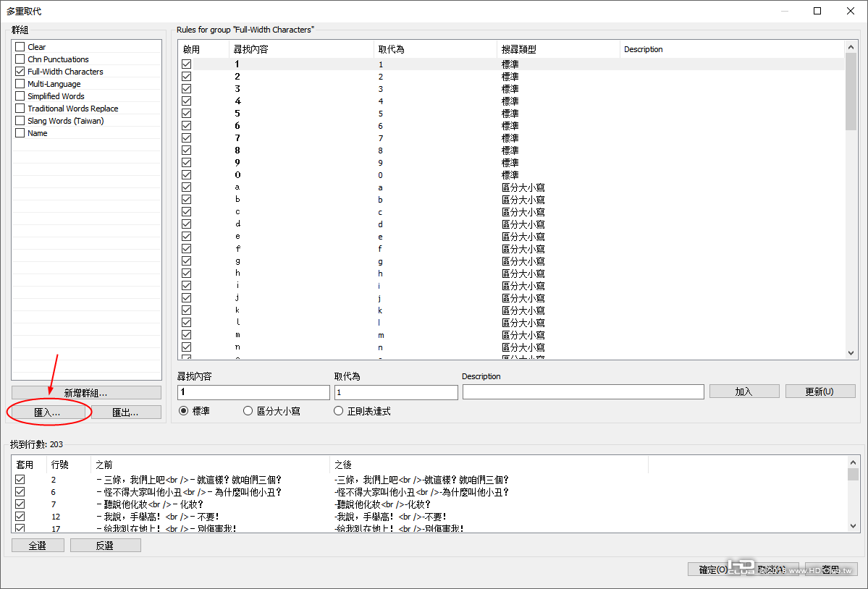Check the "Slang Words (Taiwan)" group
The height and width of the screenshot is (589, 868).
[x=20, y=120]
